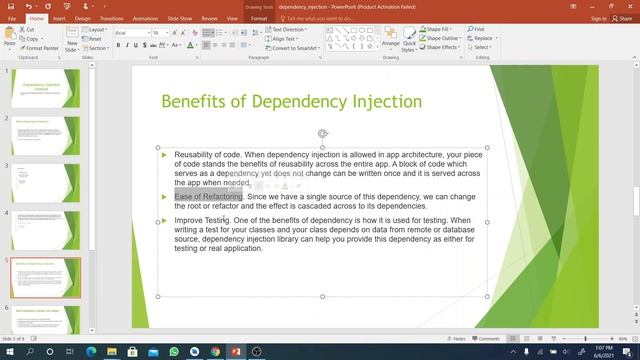640x360 pixels.
Task: Open the font size dropdown
Action: (167, 33)
